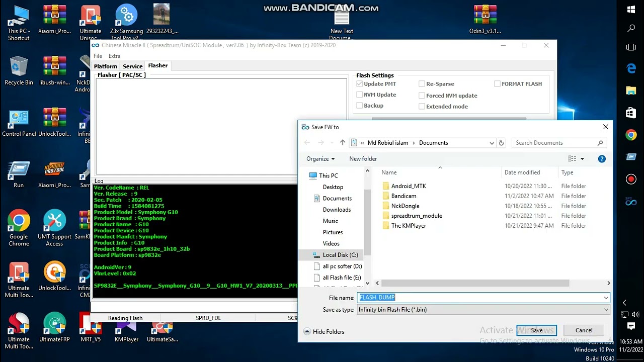Viewport: 644px width, 362px height.
Task: Open KMPlayer desktop shortcut
Action: (126, 327)
